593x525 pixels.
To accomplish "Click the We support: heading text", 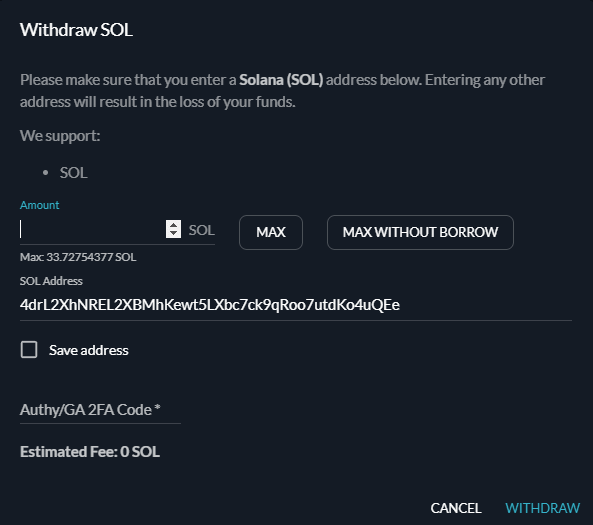I will [60, 136].
